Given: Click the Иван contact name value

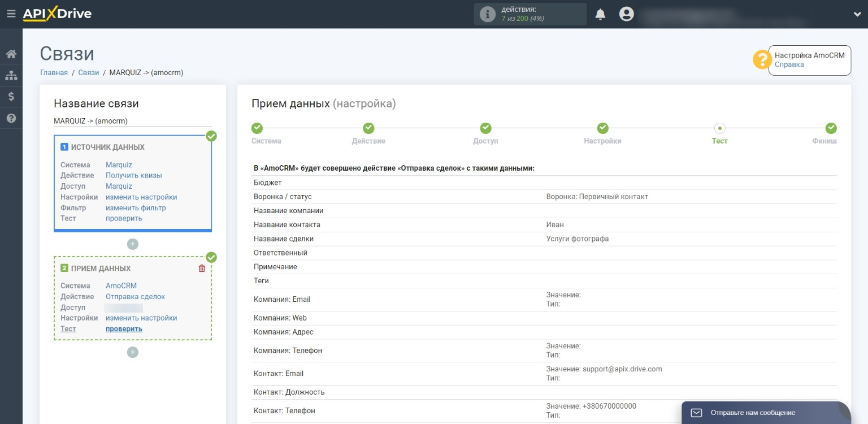Looking at the screenshot, I should coord(555,224).
